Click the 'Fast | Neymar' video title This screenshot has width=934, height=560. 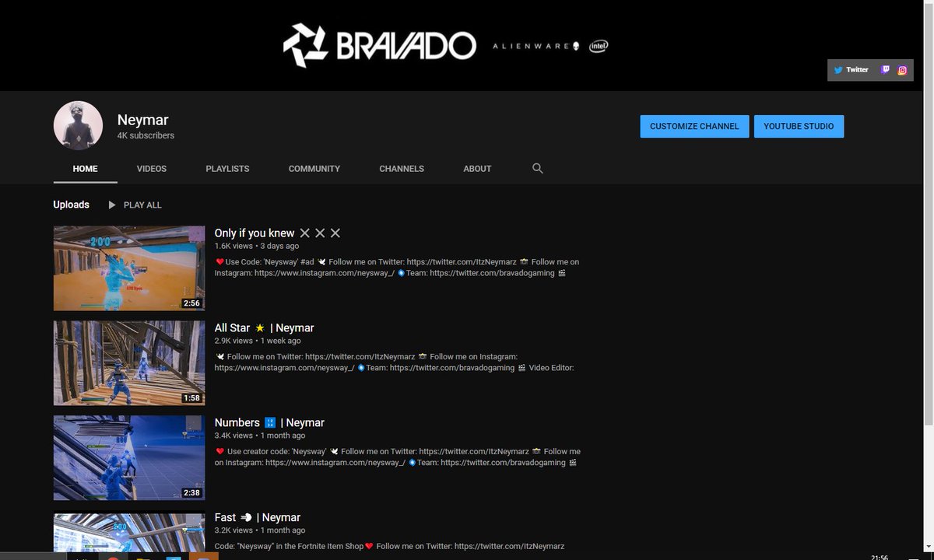(258, 518)
